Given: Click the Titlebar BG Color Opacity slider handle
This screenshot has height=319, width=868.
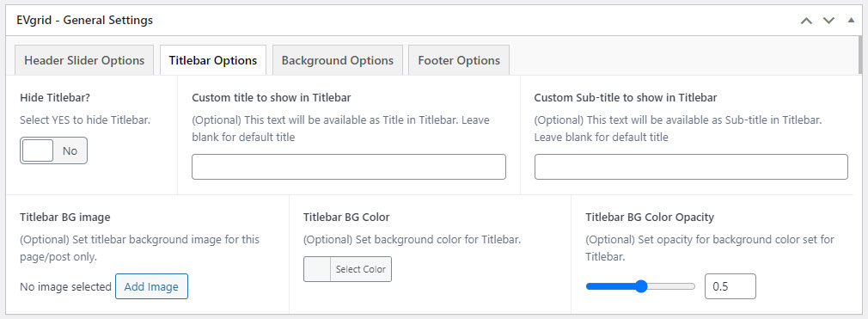Looking at the screenshot, I should point(641,286).
